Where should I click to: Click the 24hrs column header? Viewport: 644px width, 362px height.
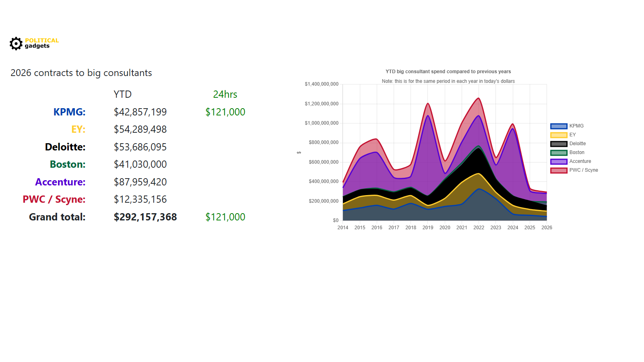point(225,94)
